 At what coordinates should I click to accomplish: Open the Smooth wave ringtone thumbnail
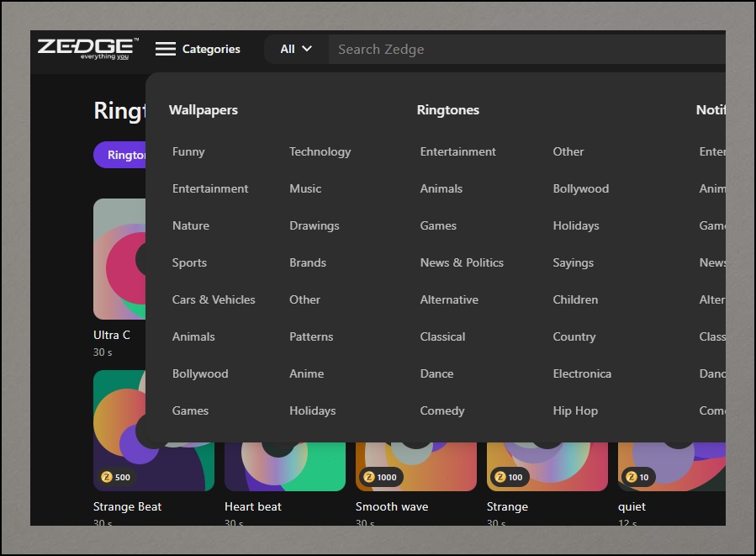(416, 467)
